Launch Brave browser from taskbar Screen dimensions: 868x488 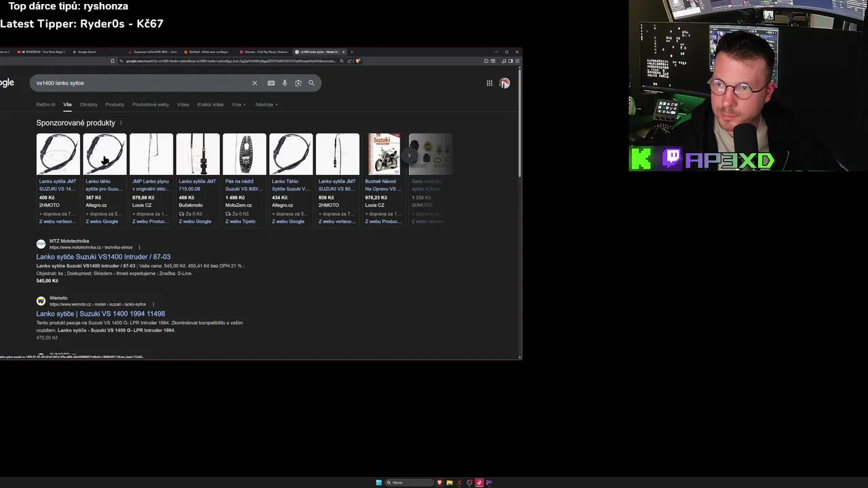[x=439, y=483]
